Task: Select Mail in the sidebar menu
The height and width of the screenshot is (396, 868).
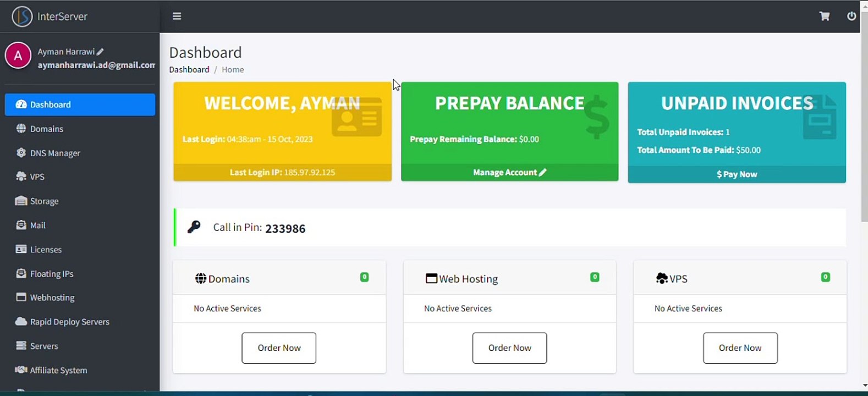Action: [80, 225]
